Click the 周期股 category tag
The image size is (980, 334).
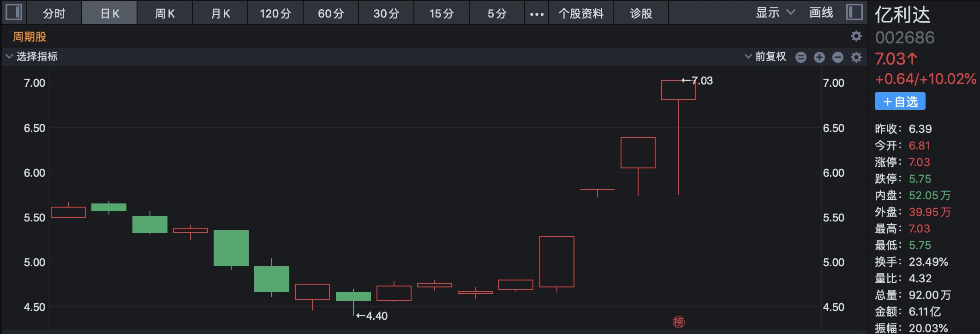[30, 36]
